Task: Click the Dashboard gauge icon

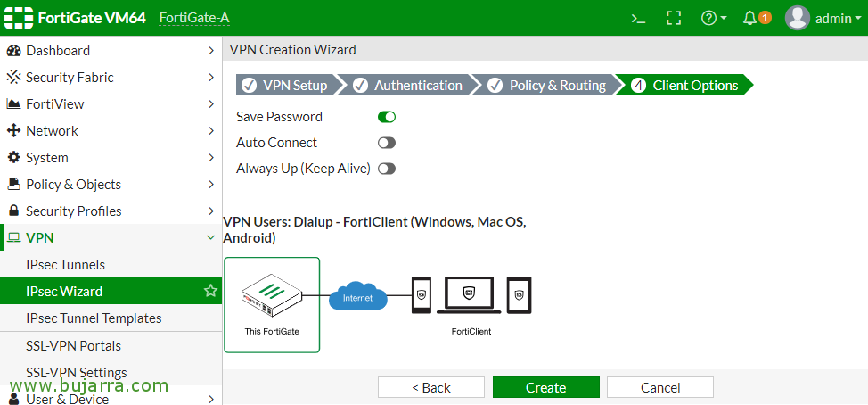Action: [x=14, y=51]
